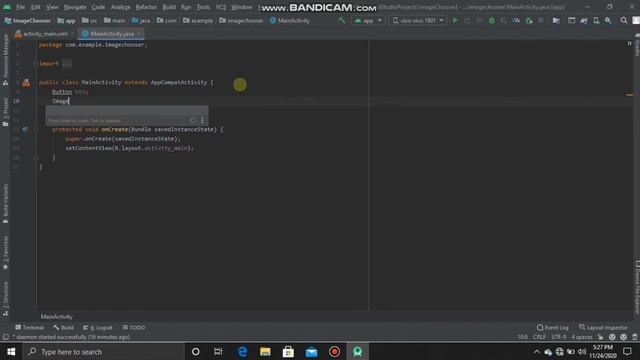Viewport: 640px width, 360px height.
Task: Click the imagechooser breadcrumb folder
Action: [x=241, y=20]
